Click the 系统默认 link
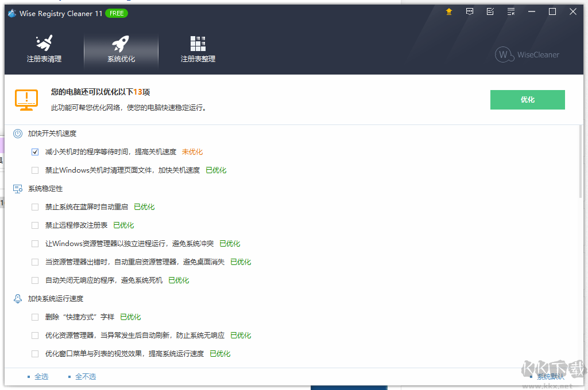The image size is (588, 390). click(x=550, y=377)
